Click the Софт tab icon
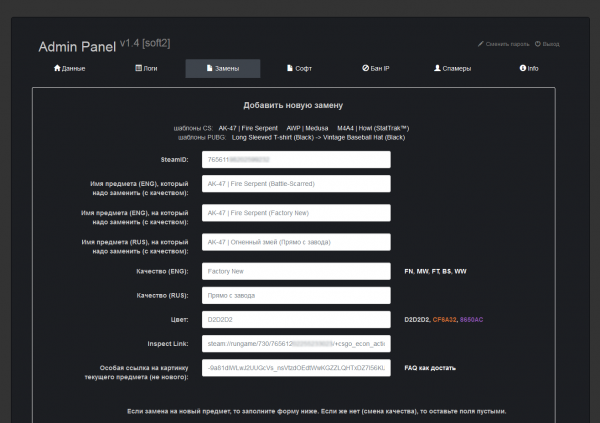 (x=288, y=69)
